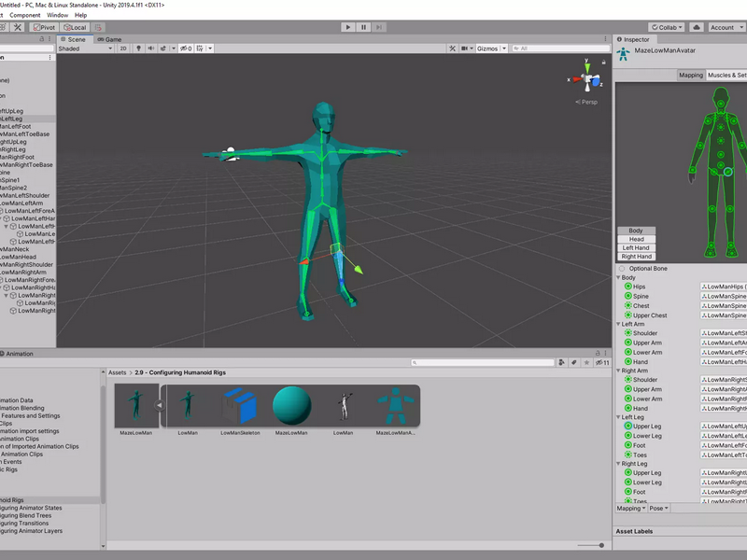Click the LowManSkeleton prefab icon
Screen dimensions: 747x560
(240, 406)
